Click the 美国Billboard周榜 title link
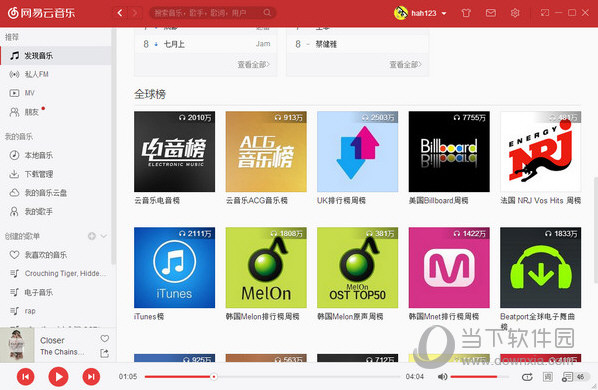The height and width of the screenshot is (390, 598). (x=438, y=201)
